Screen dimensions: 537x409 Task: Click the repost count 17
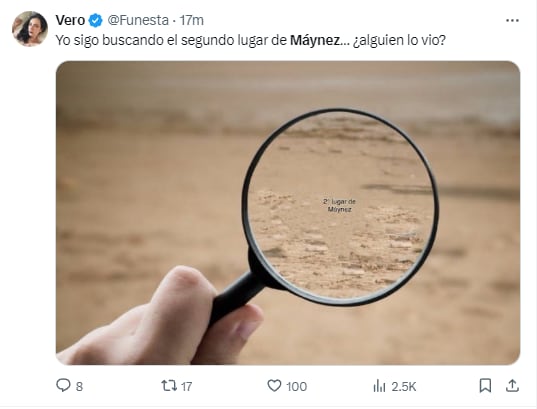pos(186,387)
